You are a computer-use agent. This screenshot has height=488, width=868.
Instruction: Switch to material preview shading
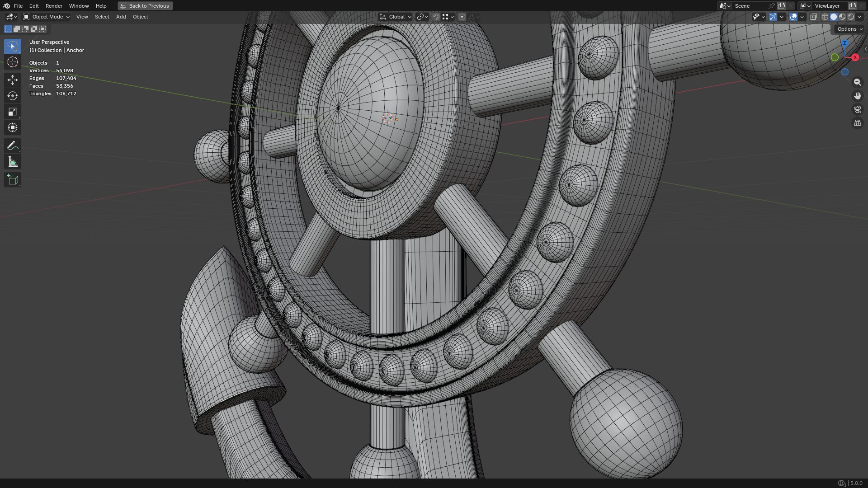(842, 17)
